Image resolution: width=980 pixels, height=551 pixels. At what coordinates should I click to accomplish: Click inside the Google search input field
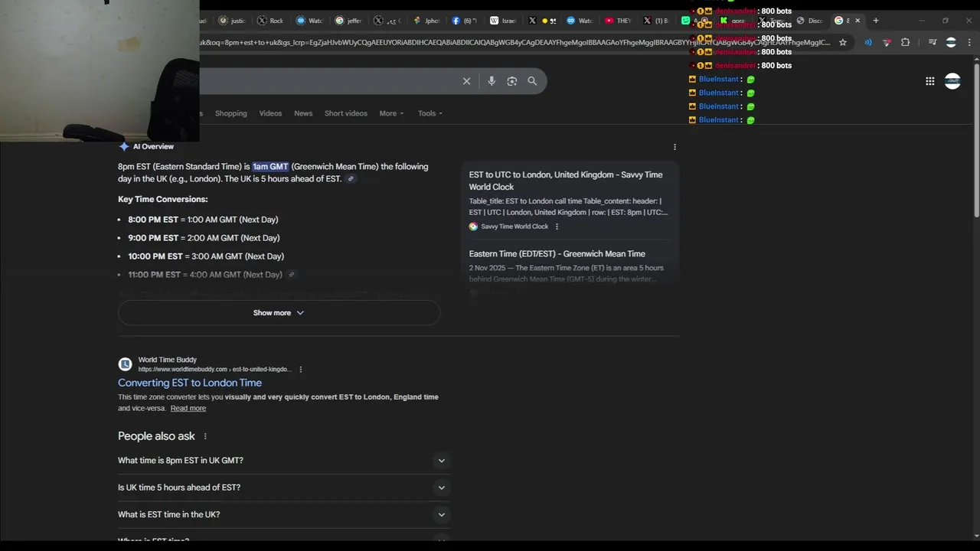329,81
